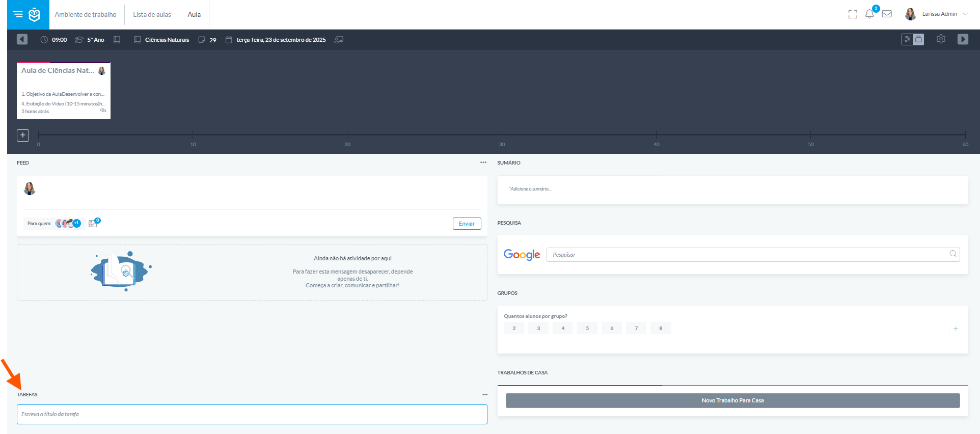Go to previous lesson arrow

pos(22,39)
